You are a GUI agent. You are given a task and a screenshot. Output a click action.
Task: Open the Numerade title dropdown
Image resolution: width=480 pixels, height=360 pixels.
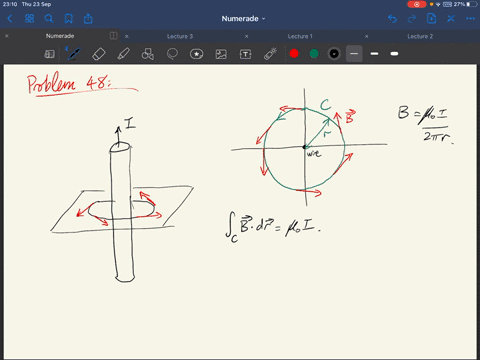coord(243,19)
